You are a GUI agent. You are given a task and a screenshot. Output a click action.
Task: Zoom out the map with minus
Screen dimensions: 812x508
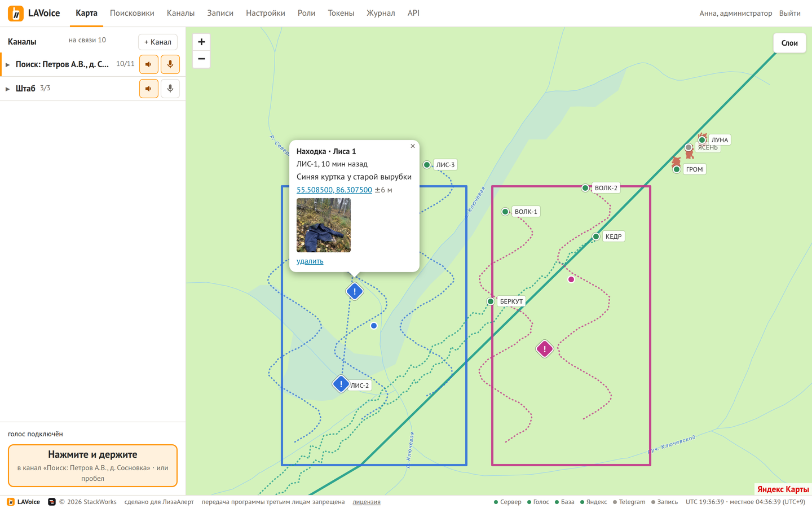click(201, 59)
